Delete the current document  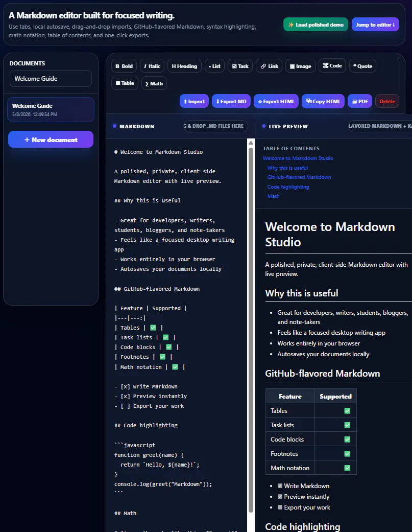click(x=387, y=101)
